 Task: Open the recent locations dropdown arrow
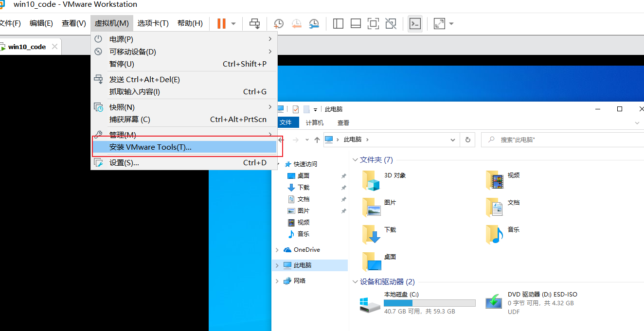307,139
